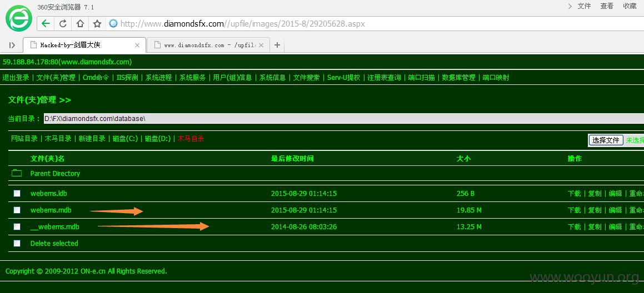644x293 pixels.
Task: Expand the browser menu chevron
Action: tap(570, 6)
